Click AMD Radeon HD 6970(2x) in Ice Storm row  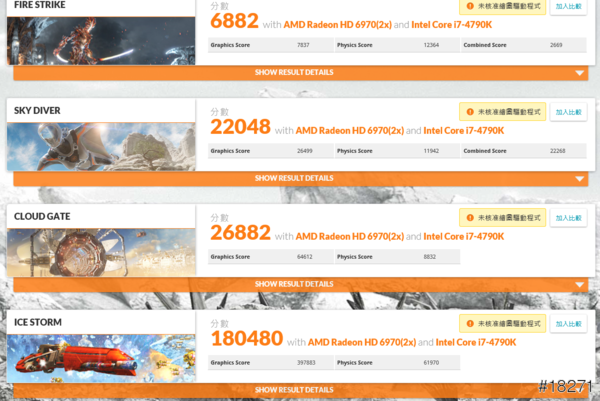click(362, 342)
